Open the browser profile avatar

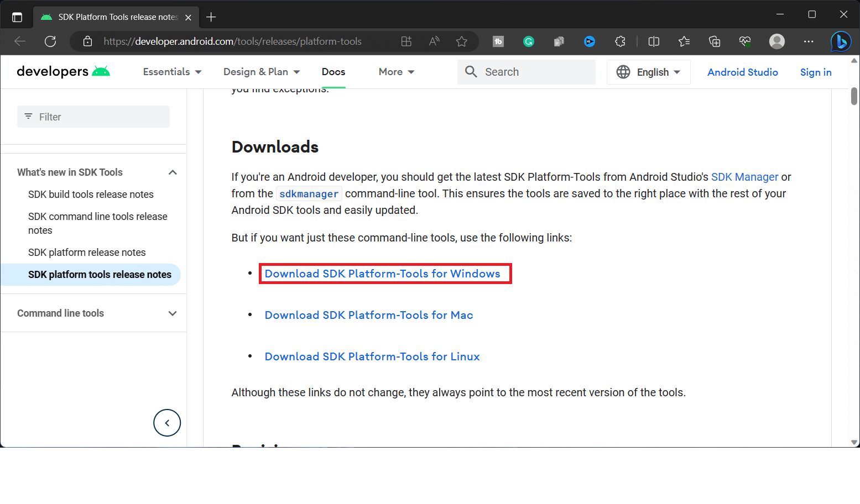coord(776,41)
